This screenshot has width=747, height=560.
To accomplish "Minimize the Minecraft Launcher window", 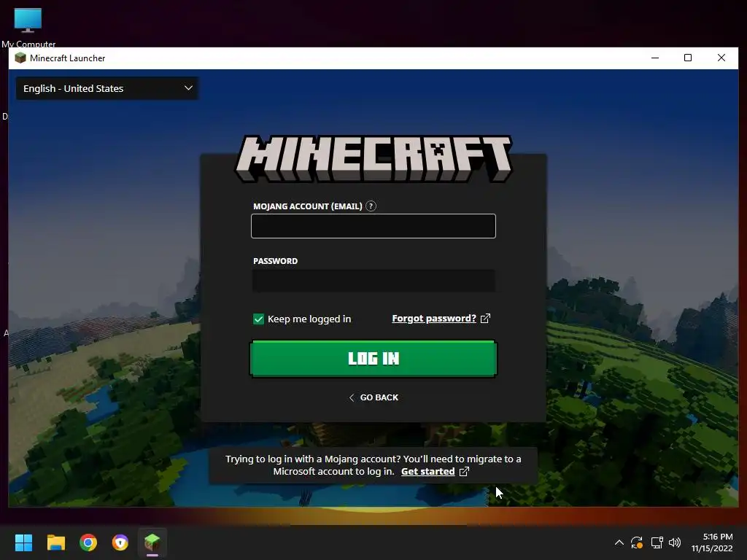I will 655,58.
